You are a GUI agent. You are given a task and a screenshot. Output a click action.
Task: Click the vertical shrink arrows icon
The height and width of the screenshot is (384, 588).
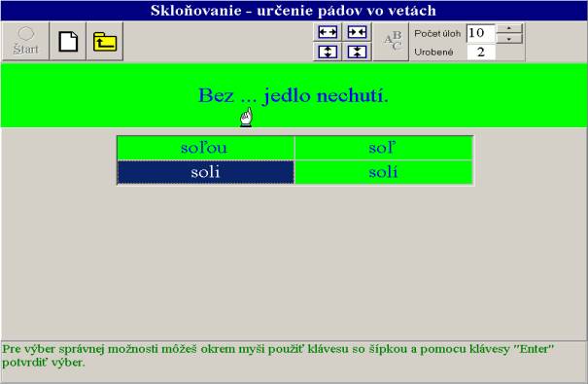[357, 52]
